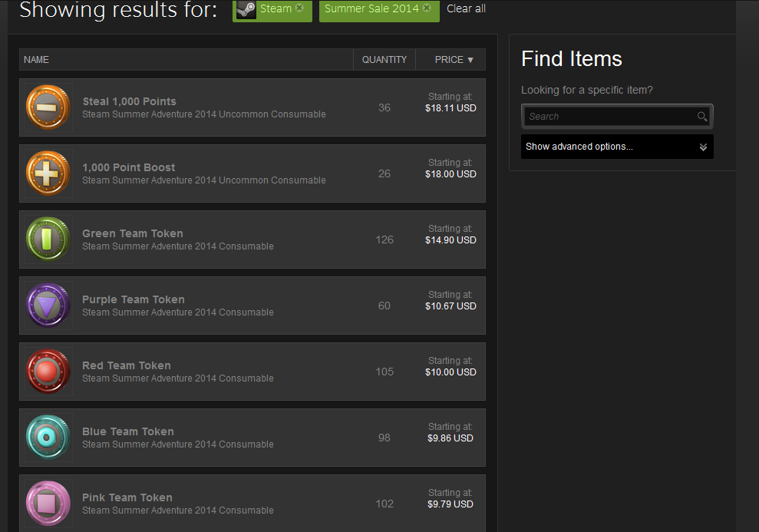Screen dimensions: 759x532
Task: Click the $14.90 USD price
Action: pyautogui.click(x=450, y=240)
